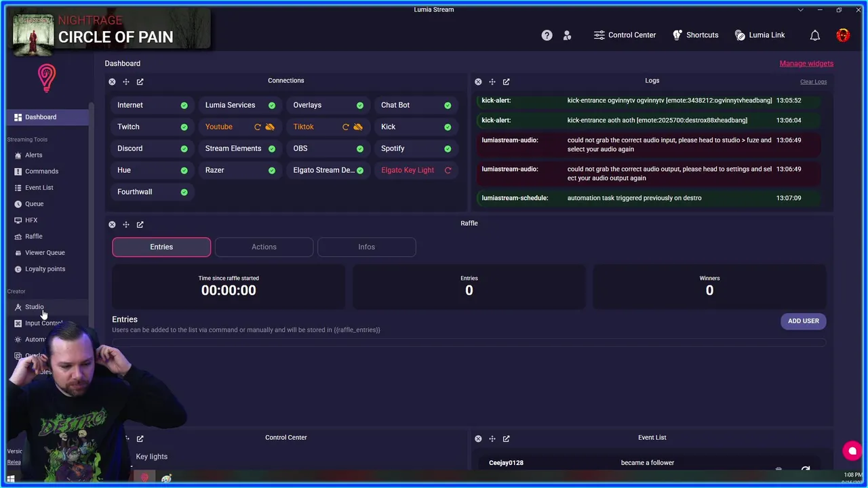Viewport: 868px width, 488px height.
Task: Refresh the Youtube connection
Action: [258, 127]
